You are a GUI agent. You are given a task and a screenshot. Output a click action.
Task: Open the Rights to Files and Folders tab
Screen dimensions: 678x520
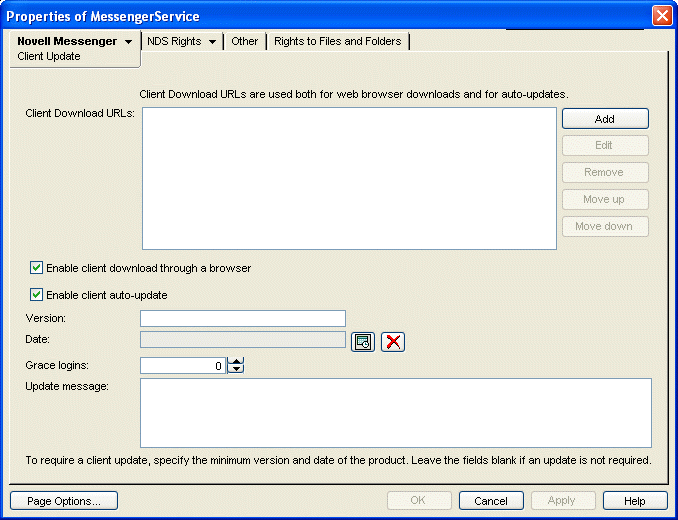click(x=338, y=41)
